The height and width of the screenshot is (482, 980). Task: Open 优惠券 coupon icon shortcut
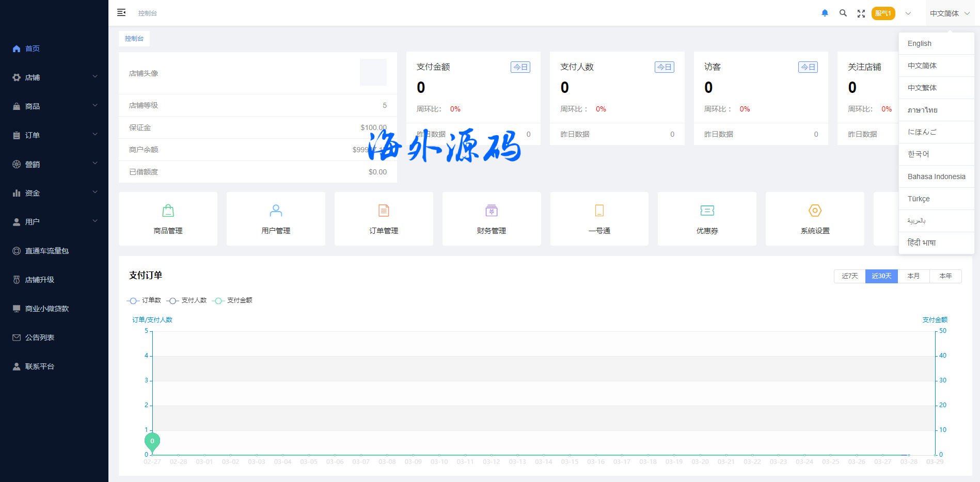(707, 211)
